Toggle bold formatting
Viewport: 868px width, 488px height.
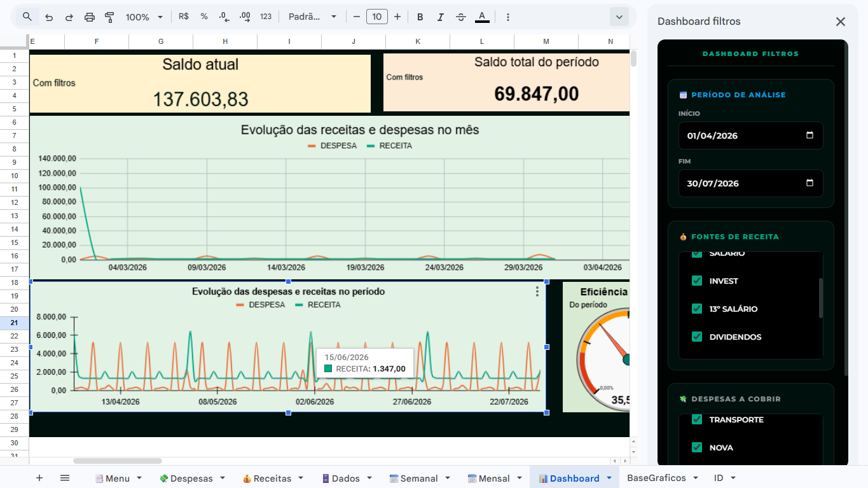point(420,17)
